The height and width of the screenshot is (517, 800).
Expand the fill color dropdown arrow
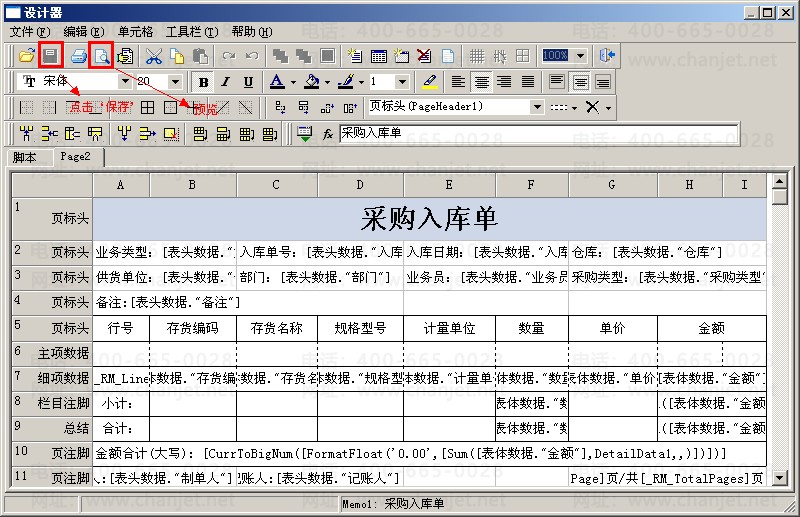327,82
